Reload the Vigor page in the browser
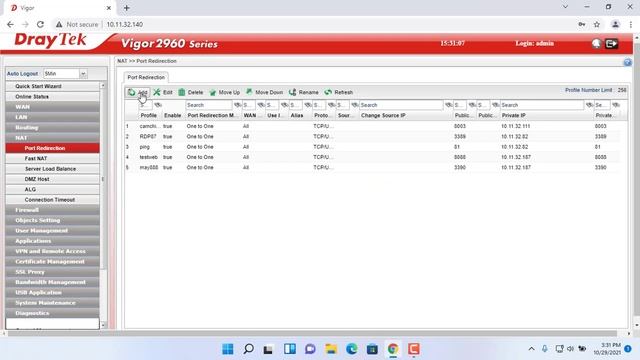 coord(40,24)
